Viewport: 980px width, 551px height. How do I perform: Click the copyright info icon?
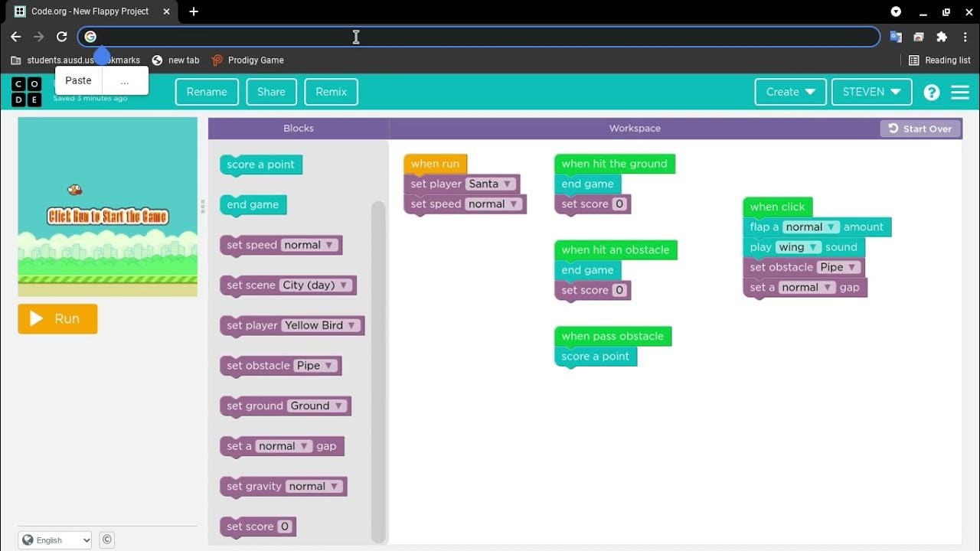(x=107, y=540)
